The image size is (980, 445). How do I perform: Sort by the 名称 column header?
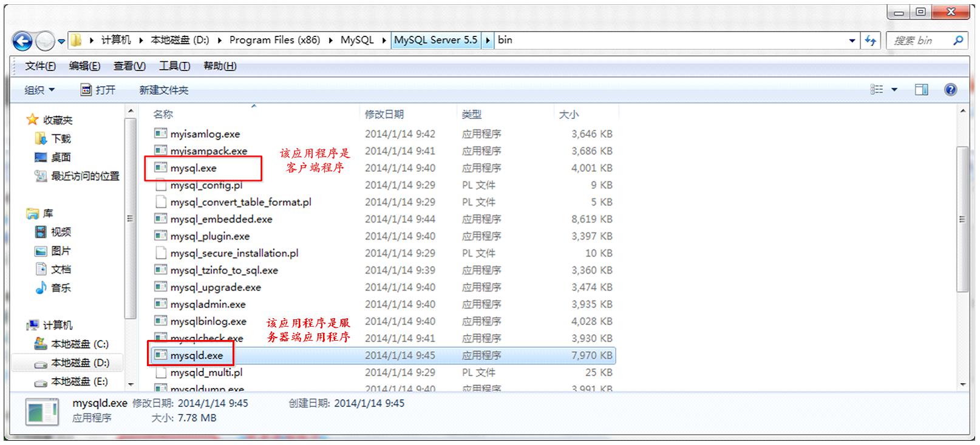click(x=163, y=114)
